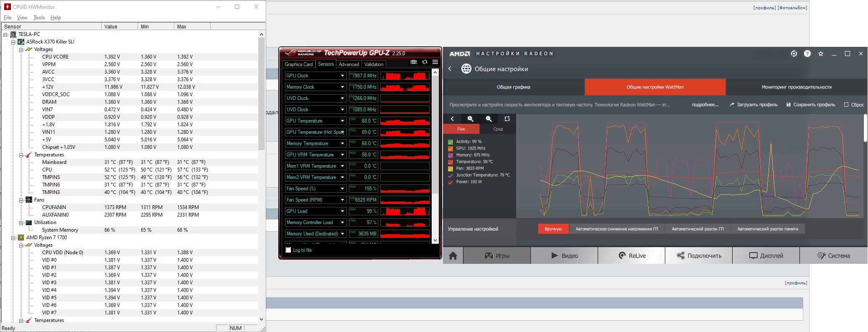Click Загрузить профиль in WattMan
This screenshot has height=332, width=868.
(753, 105)
